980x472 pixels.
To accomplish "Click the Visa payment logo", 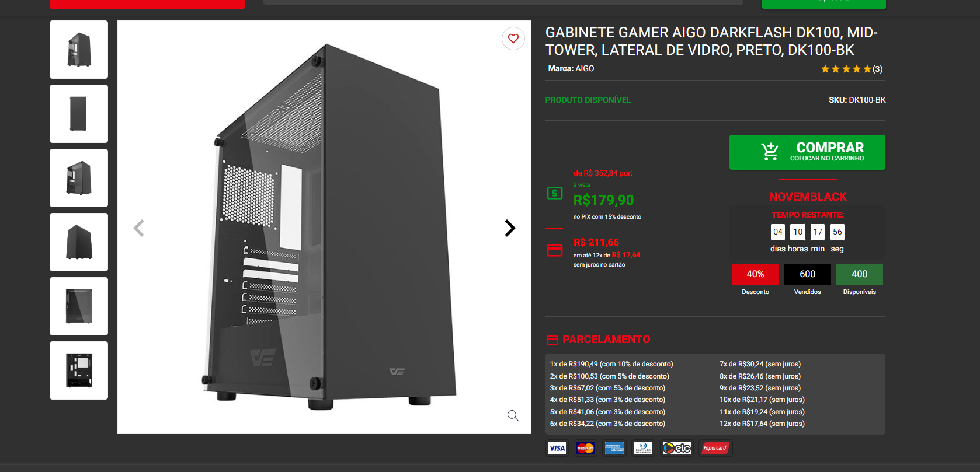I will click(x=557, y=448).
